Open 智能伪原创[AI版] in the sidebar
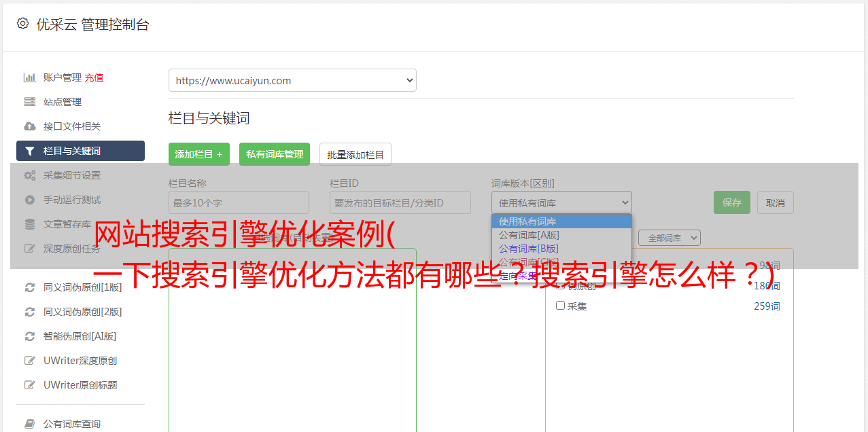The width and height of the screenshot is (868, 432). click(x=80, y=336)
